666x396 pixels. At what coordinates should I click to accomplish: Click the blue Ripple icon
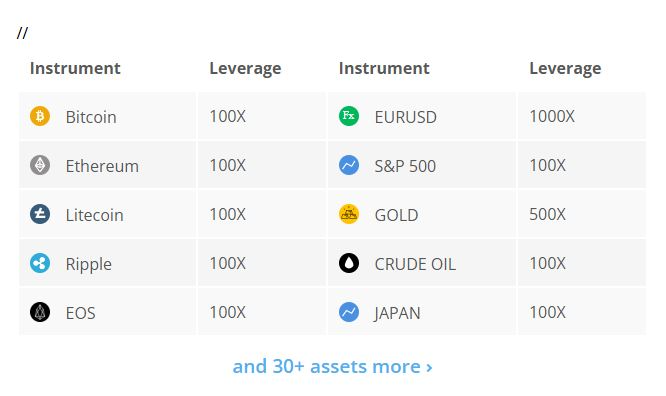pyautogui.click(x=40, y=263)
